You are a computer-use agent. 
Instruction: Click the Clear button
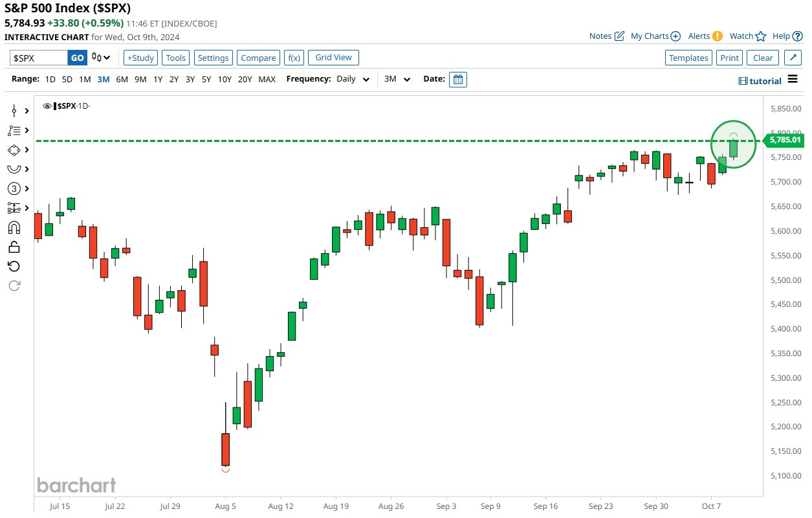tap(763, 58)
